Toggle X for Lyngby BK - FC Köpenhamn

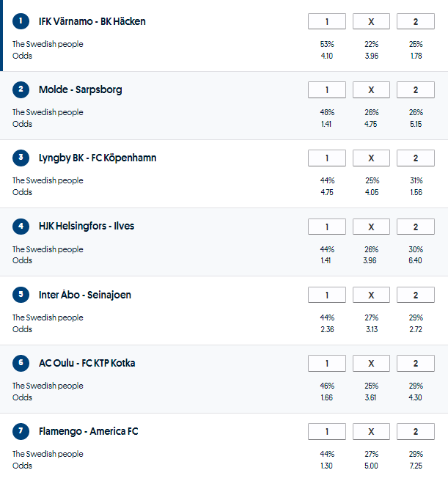[371, 158]
